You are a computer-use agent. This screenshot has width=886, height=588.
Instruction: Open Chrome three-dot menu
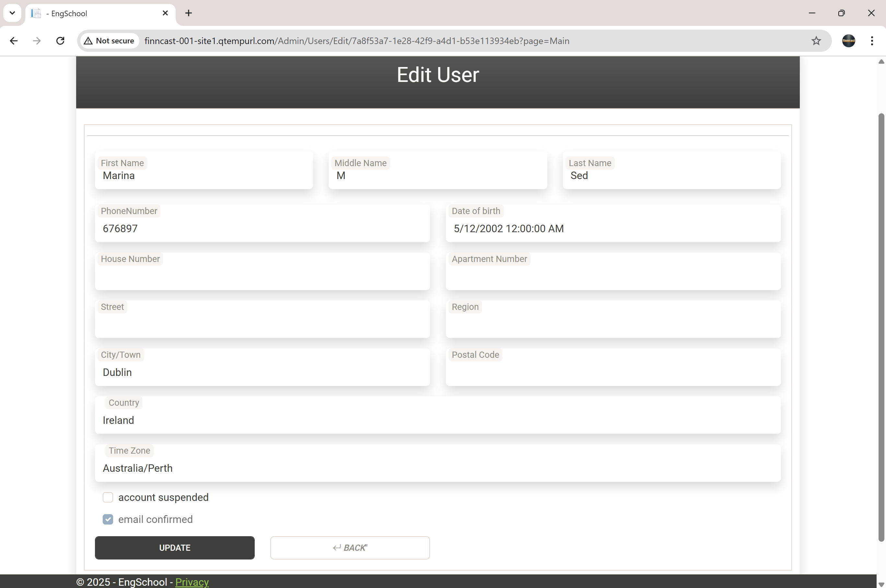872,41
